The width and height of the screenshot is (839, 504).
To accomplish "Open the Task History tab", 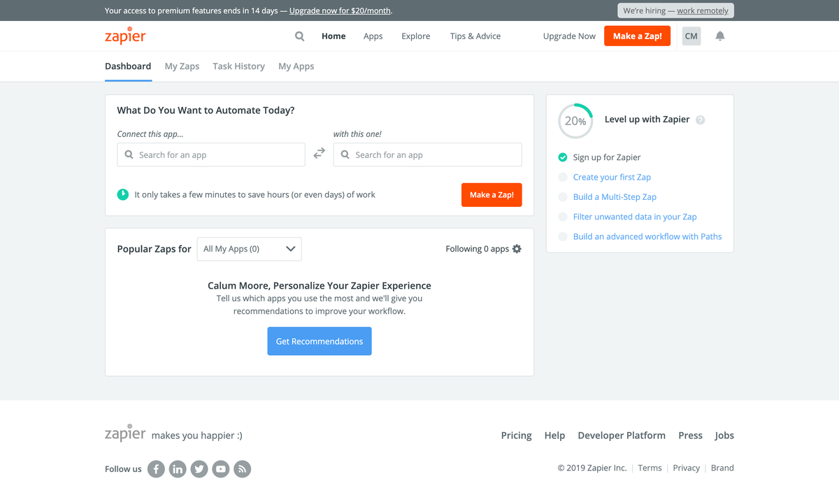I will pyautogui.click(x=238, y=66).
